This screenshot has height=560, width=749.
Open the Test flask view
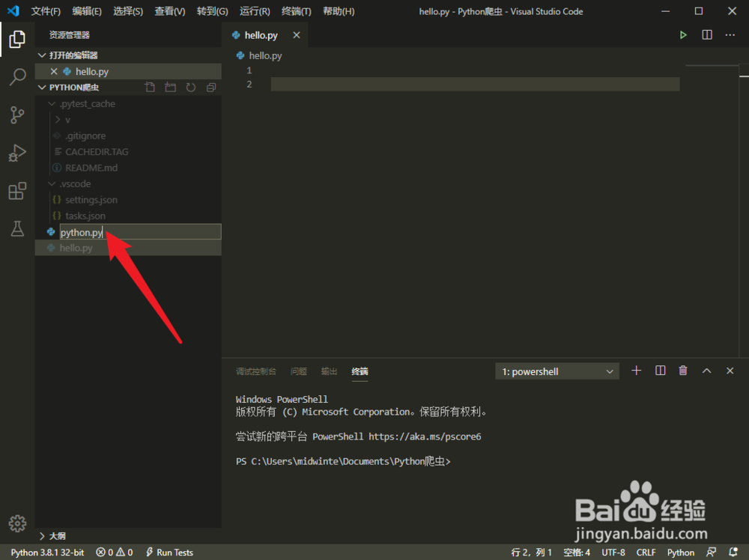coord(17,228)
